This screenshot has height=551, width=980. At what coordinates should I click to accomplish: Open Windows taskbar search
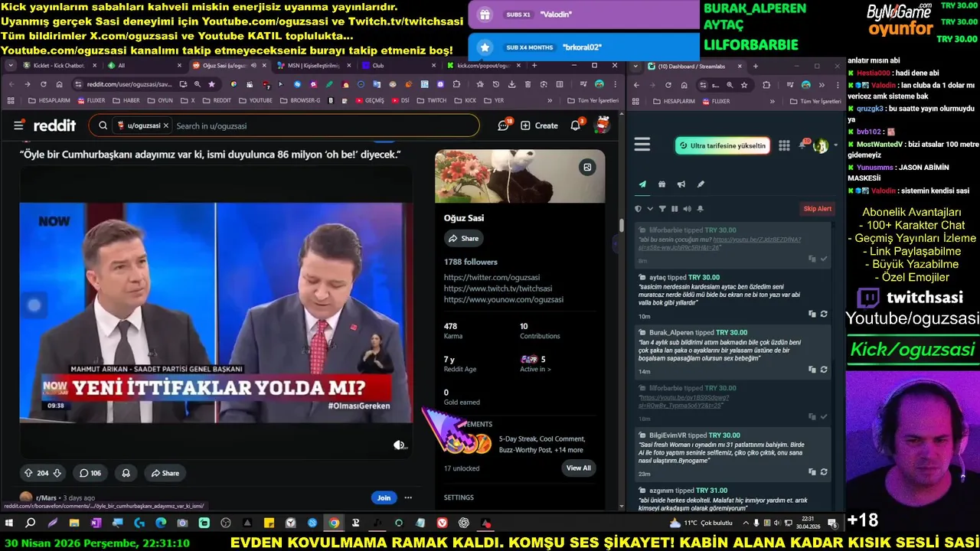pyautogui.click(x=31, y=523)
